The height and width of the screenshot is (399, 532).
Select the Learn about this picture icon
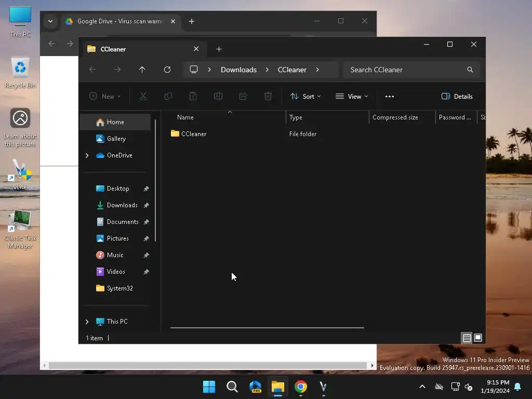pos(20,128)
